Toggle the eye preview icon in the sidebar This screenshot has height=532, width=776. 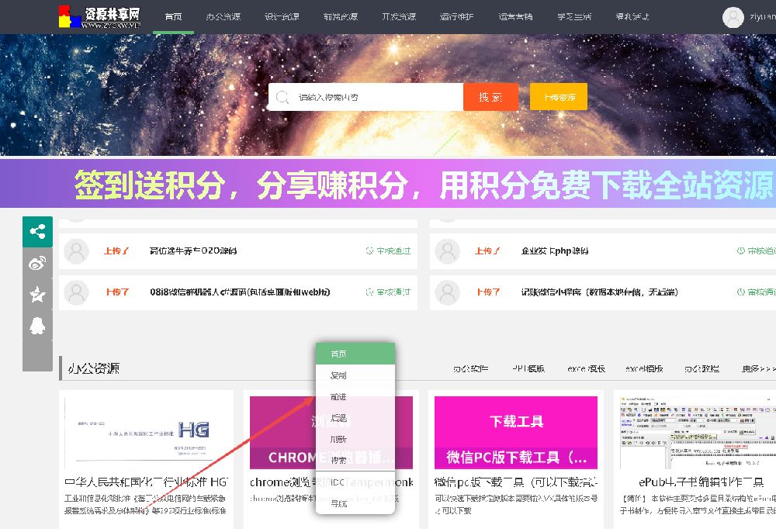(x=37, y=263)
